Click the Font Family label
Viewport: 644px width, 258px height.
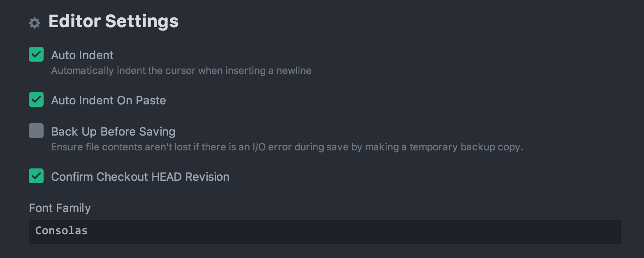pyautogui.click(x=60, y=208)
